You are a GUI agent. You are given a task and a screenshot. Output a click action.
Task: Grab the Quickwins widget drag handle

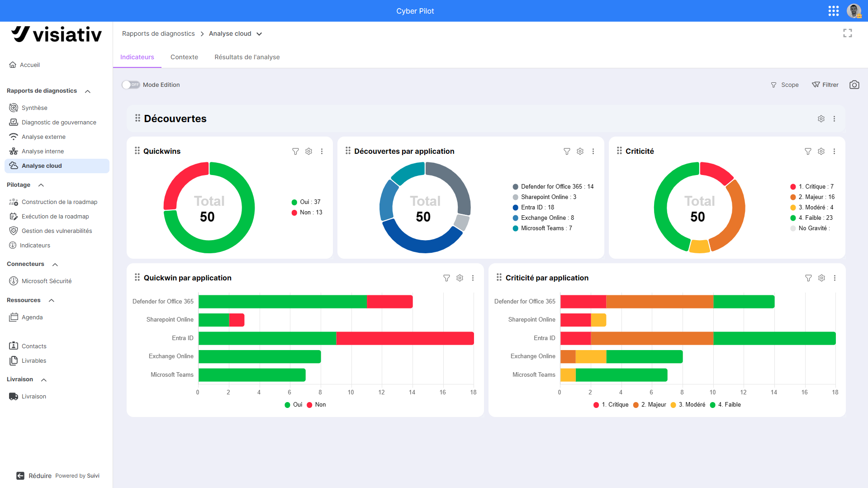click(137, 151)
